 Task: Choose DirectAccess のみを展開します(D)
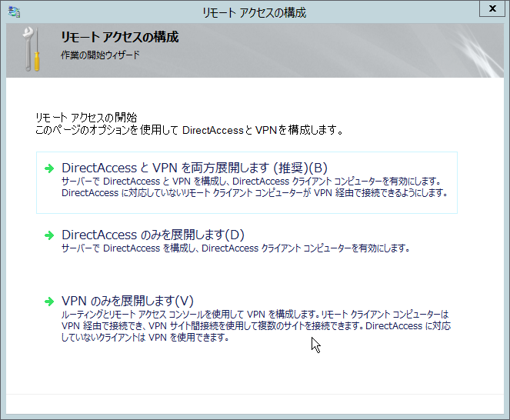[153, 235]
